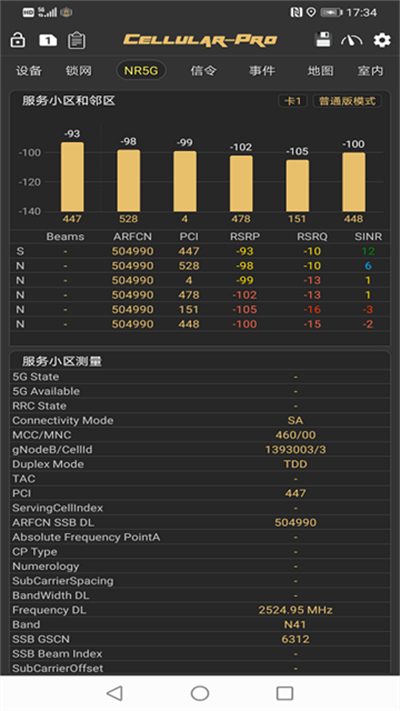This screenshot has width=400, height=711.
Task: Go to the 地图 tab
Action: (x=320, y=71)
